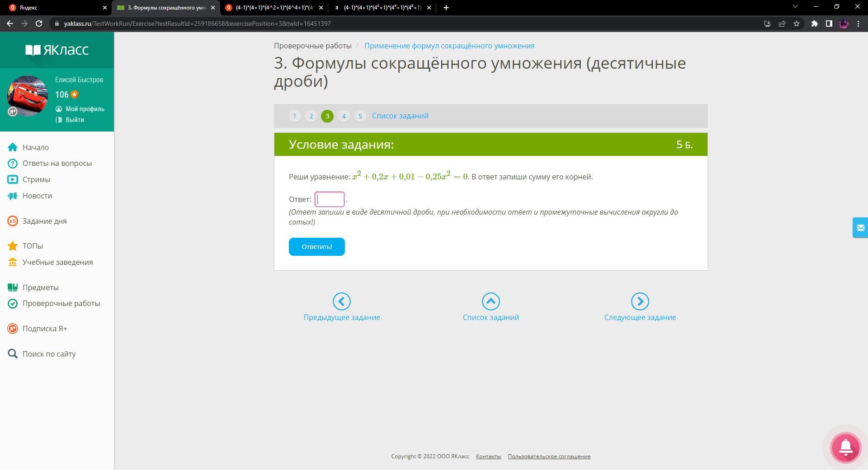Switch to the Яндекс tab
The image size is (868, 470).
55,8
